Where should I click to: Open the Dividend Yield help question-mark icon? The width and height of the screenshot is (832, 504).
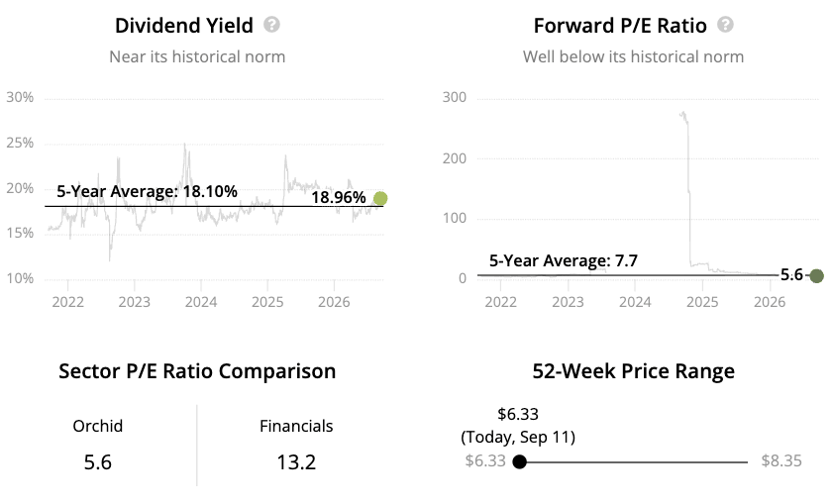click(271, 25)
